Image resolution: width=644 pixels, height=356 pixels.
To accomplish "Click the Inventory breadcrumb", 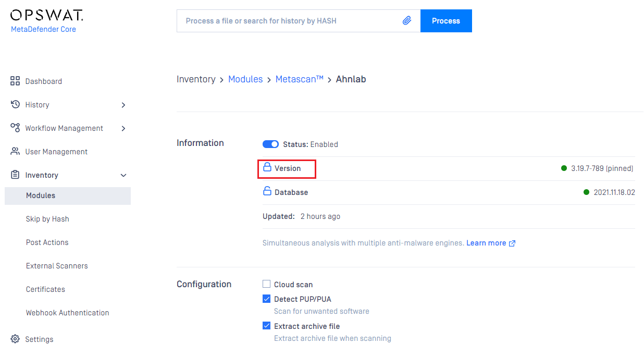I will [x=196, y=79].
